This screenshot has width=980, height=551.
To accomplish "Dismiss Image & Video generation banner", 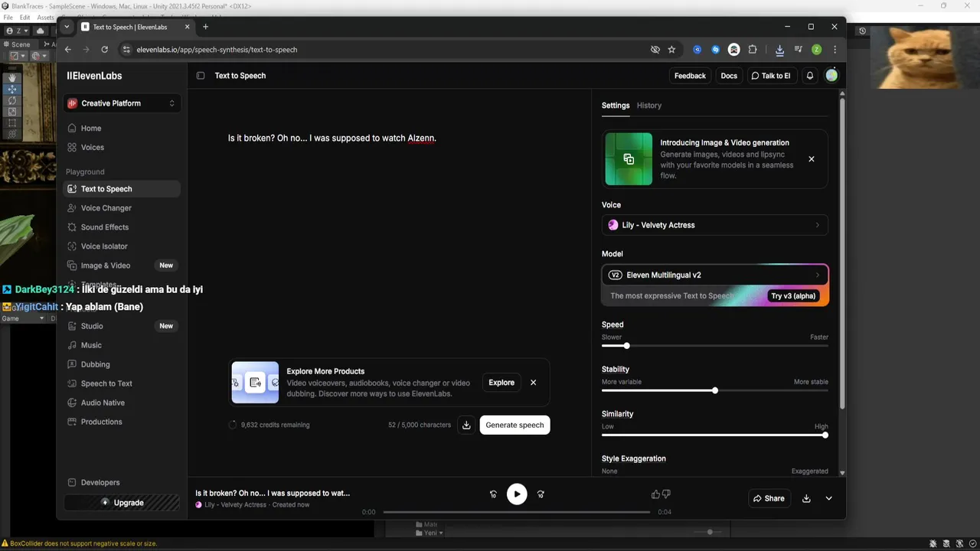I will (x=812, y=159).
